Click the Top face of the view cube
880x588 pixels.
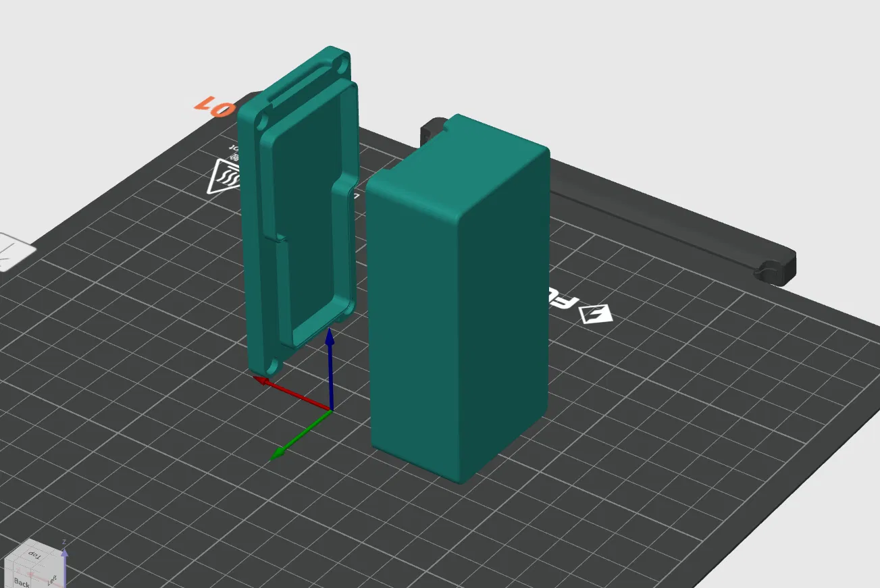tap(33, 556)
